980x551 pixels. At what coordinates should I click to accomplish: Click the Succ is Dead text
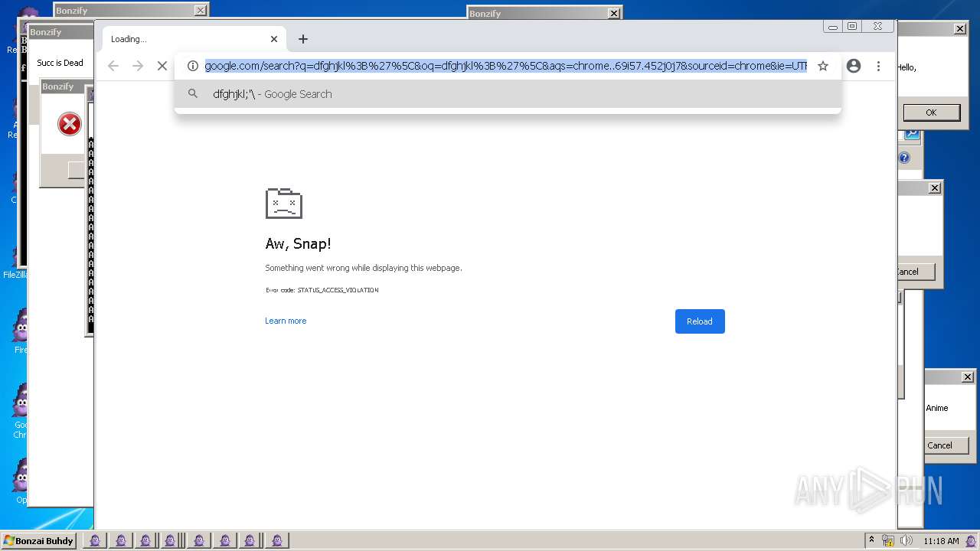click(60, 63)
